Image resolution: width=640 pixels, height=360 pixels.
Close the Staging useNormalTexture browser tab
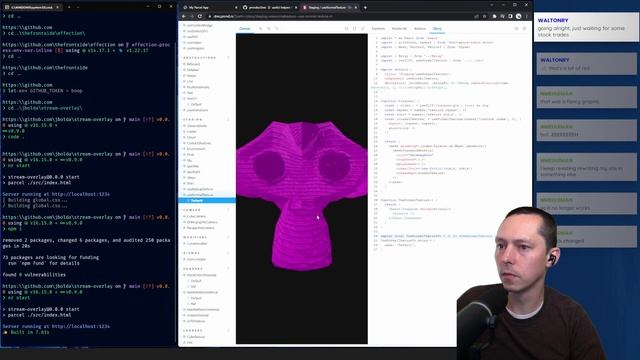click(356, 7)
